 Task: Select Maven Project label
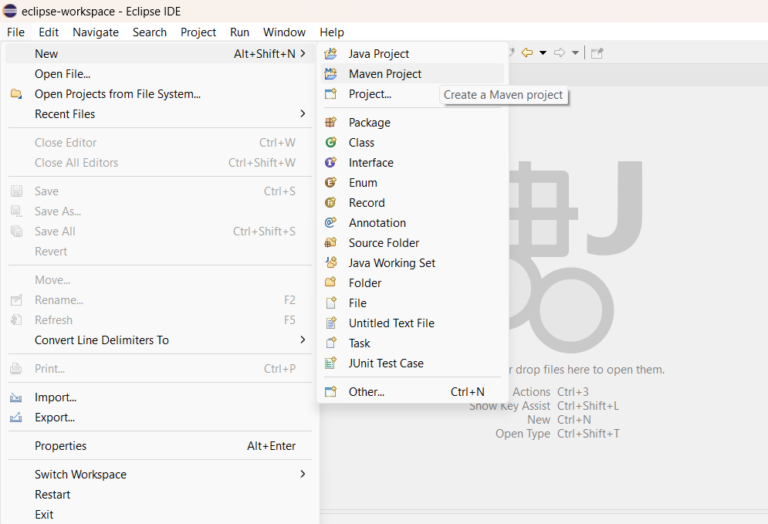tap(385, 73)
